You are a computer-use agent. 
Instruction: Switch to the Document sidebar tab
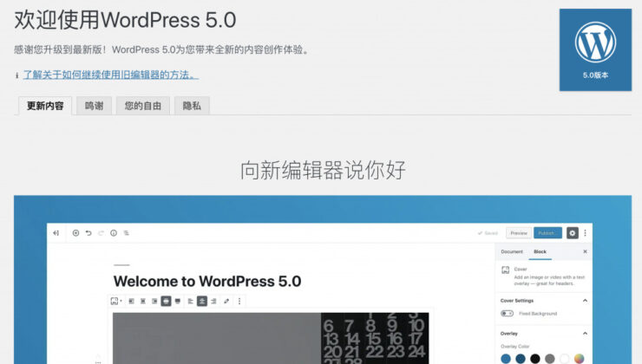point(512,252)
